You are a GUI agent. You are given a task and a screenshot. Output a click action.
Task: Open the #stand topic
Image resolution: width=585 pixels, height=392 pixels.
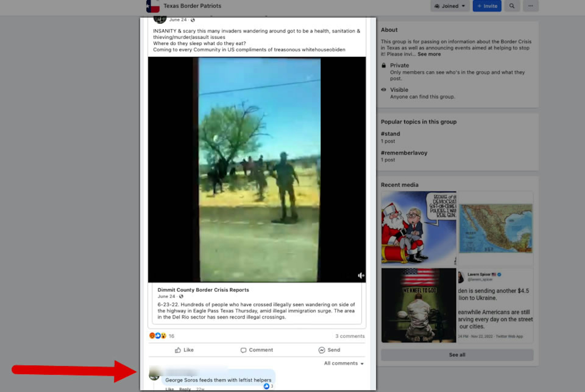click(390, 134)
